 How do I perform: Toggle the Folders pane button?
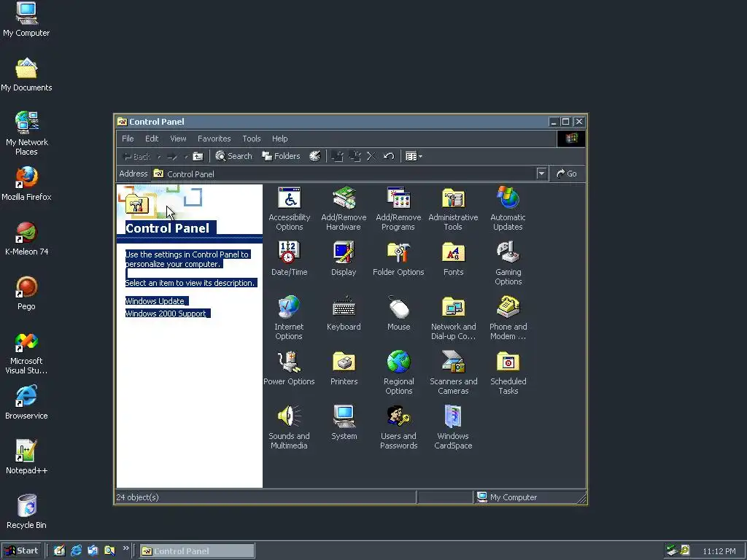click(x=281, y=156)
